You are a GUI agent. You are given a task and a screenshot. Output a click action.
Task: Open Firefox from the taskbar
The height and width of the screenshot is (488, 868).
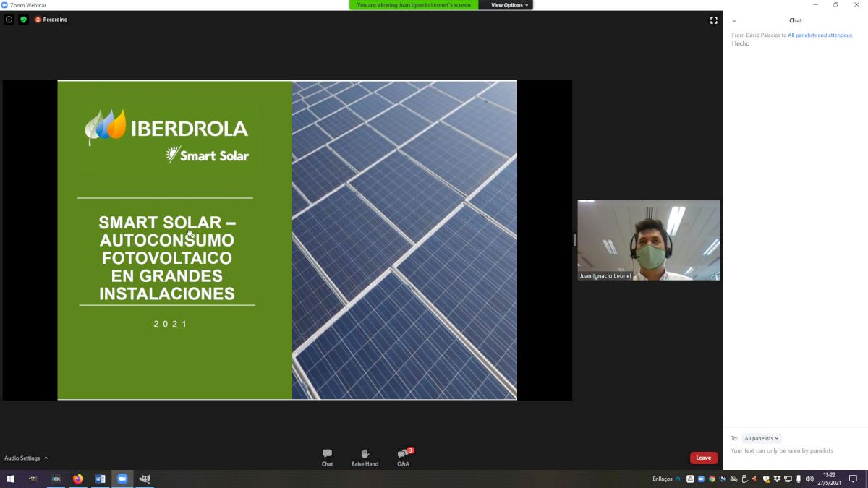[78, 479]
